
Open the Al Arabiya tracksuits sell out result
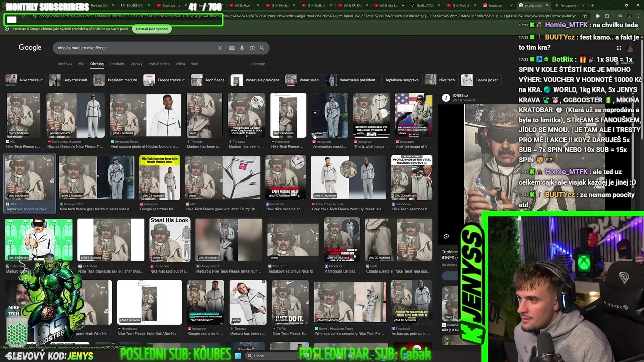coord(111,239)
